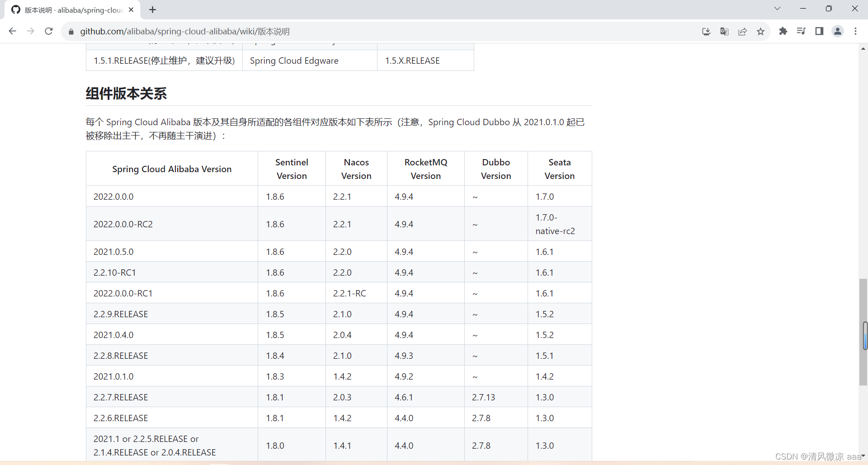Select the 2022.0.0.0-RC2 version cell

(172, 224)
